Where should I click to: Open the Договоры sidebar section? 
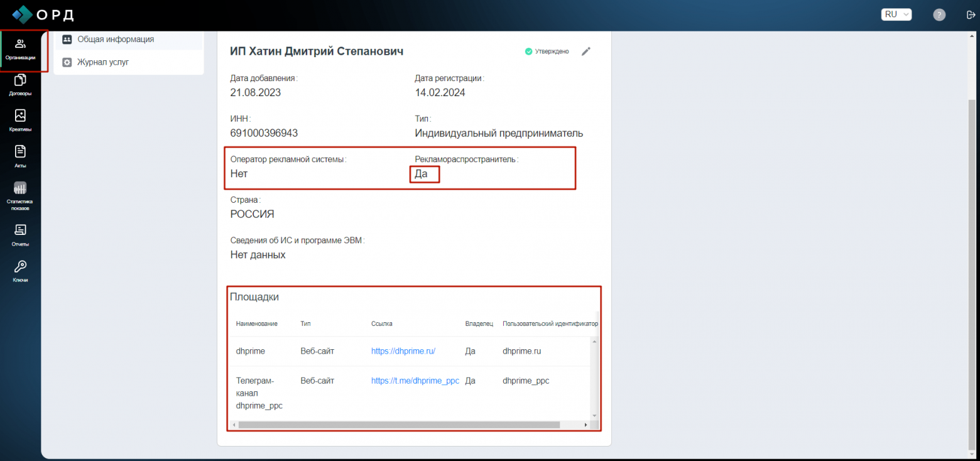click(x=20, y=85)
